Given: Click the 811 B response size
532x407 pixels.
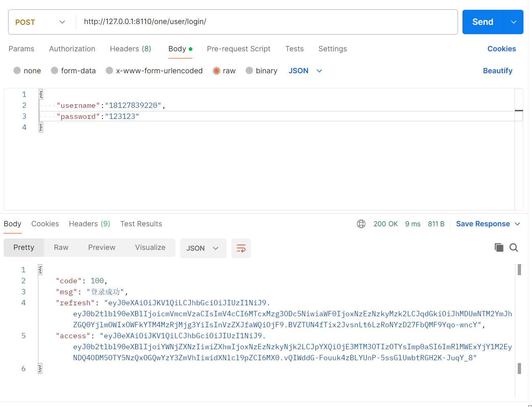Looking at the screenshot, I should click(x=436, y=224).
